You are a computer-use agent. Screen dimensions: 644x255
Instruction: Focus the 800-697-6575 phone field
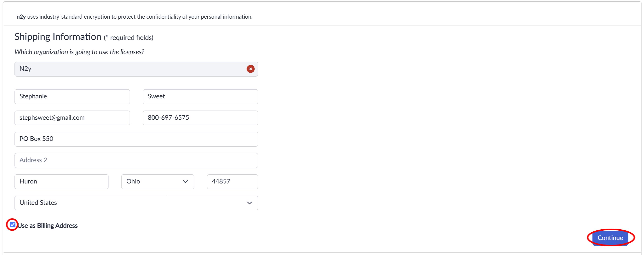coord(200,118)
